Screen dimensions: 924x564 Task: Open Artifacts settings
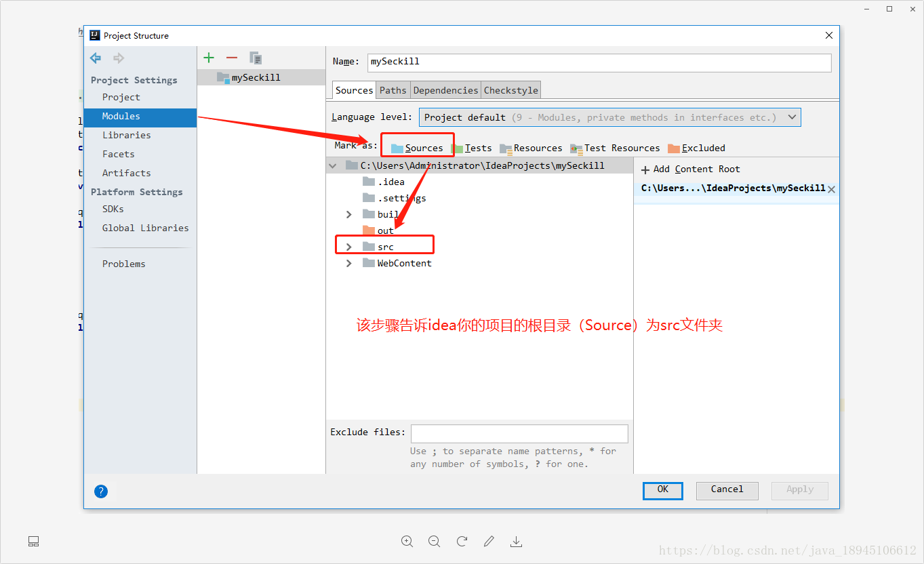[127, 173]
